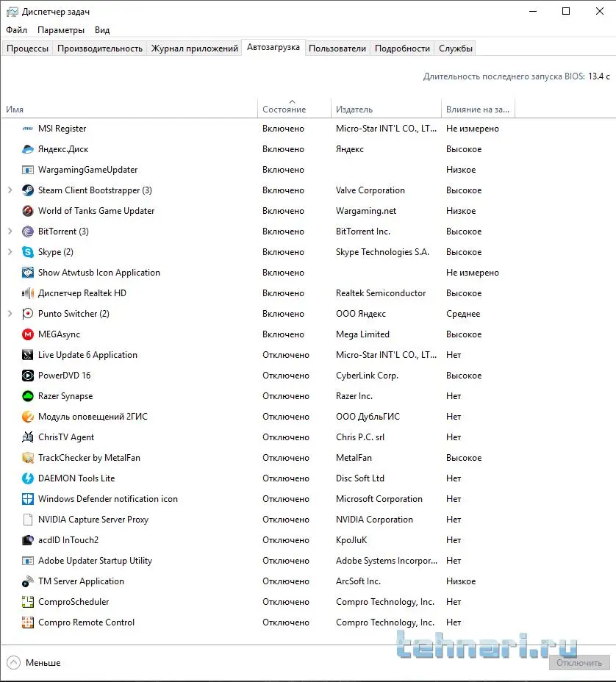Select the Автозагрузка tab
Viewport: 616px width, 682px height.
click(273, 47)
